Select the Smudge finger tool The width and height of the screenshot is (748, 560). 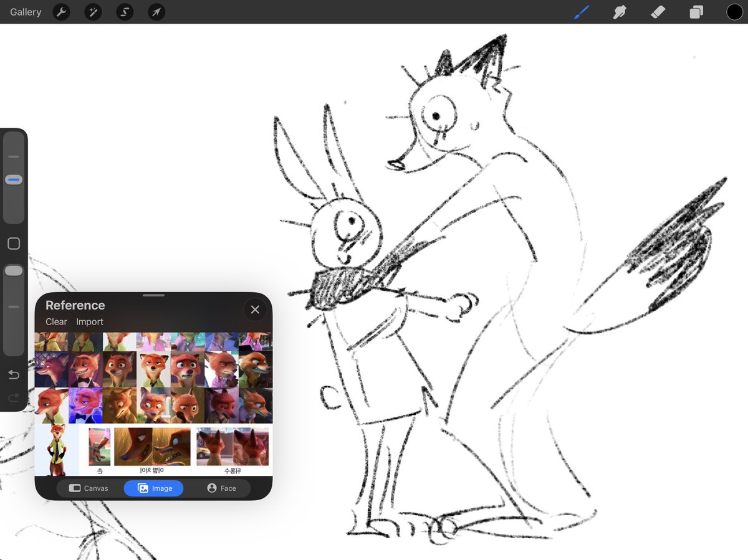pyautogui.click(x=620, y=12)
